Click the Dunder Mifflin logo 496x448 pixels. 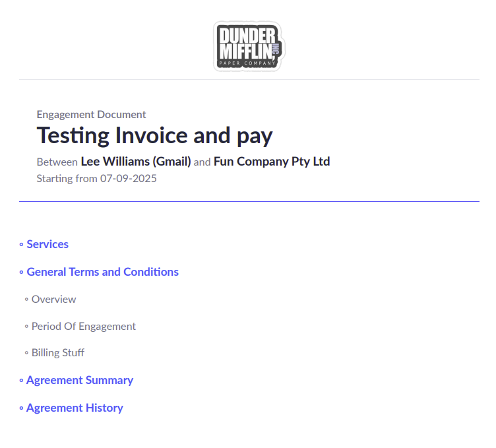[248, 46]
